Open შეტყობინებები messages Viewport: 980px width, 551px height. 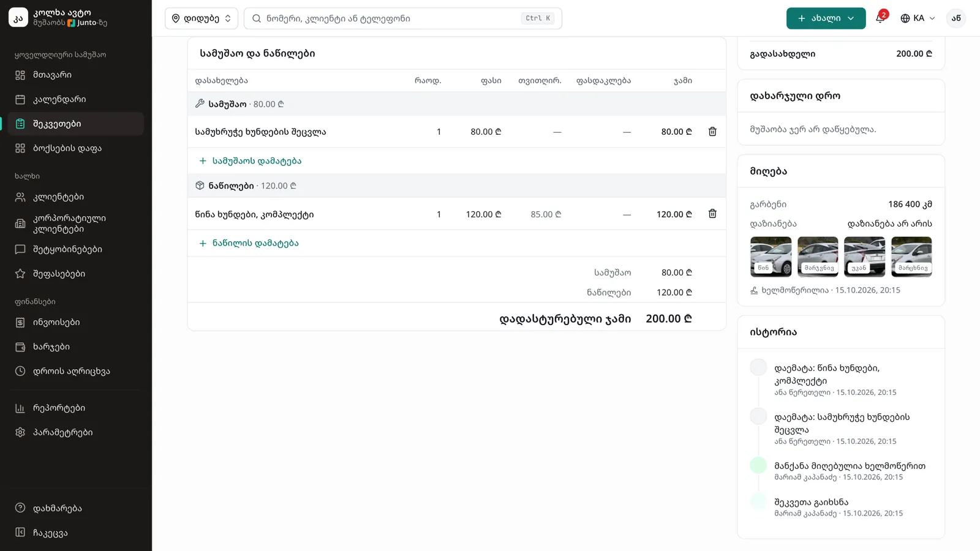coord(76,249)
